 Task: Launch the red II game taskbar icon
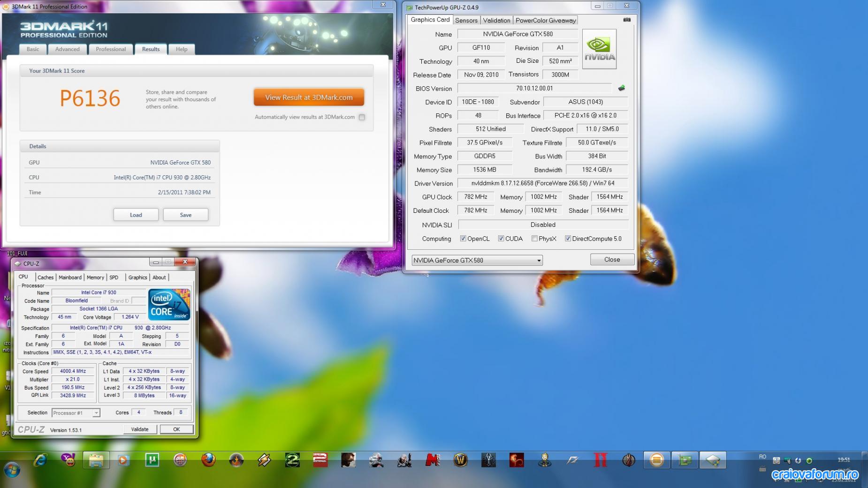[601, 460]
